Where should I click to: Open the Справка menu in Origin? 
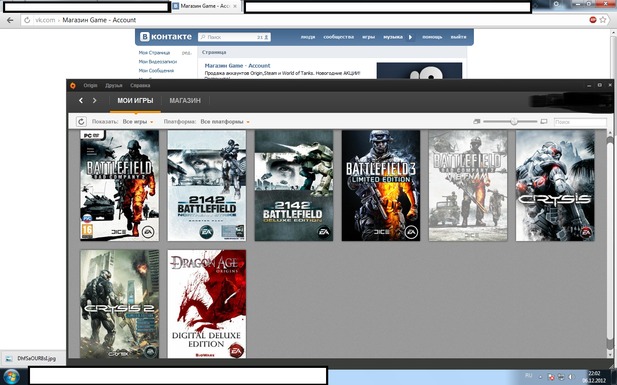coord(140,85)
